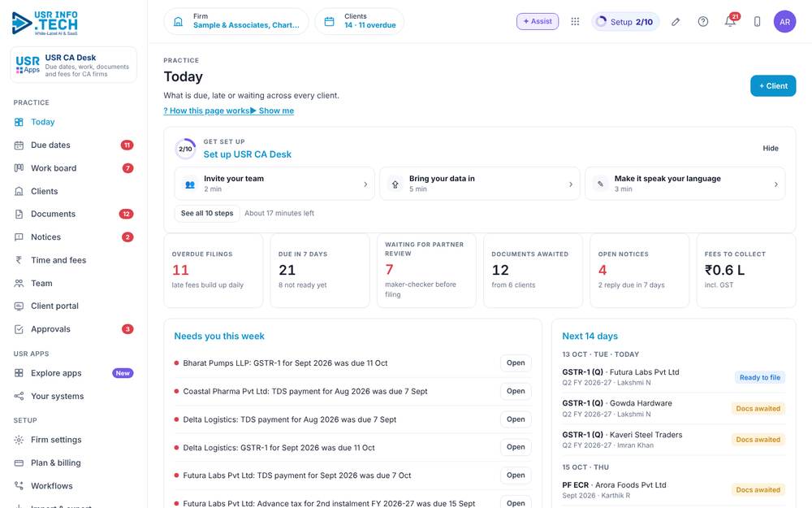This screenshot has height=508, width=812.
Task: Expand Invite your team chevron
Action: click(365, 184)
